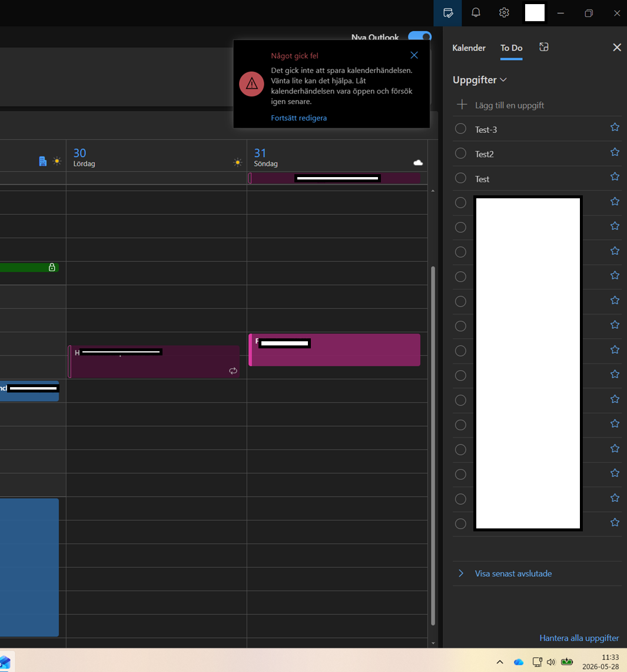627x672 pixels.
Task: Click the building icon in the day header
Action: [x=42, y=161]
